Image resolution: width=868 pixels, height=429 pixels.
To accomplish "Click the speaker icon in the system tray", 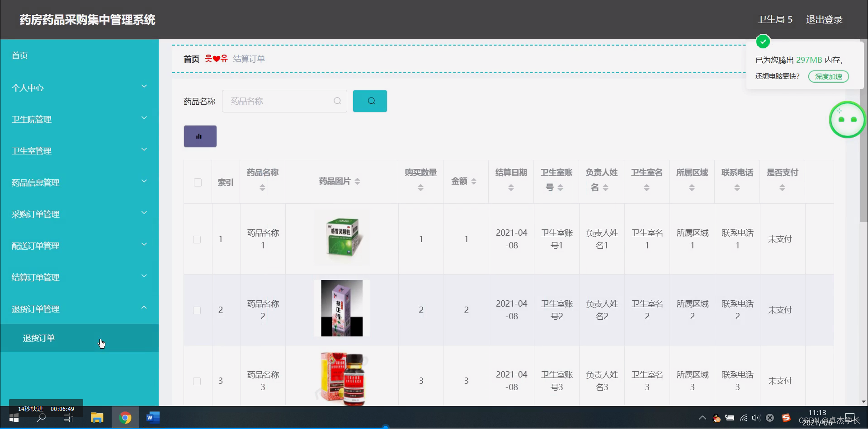I will click(x=757, y=418).
